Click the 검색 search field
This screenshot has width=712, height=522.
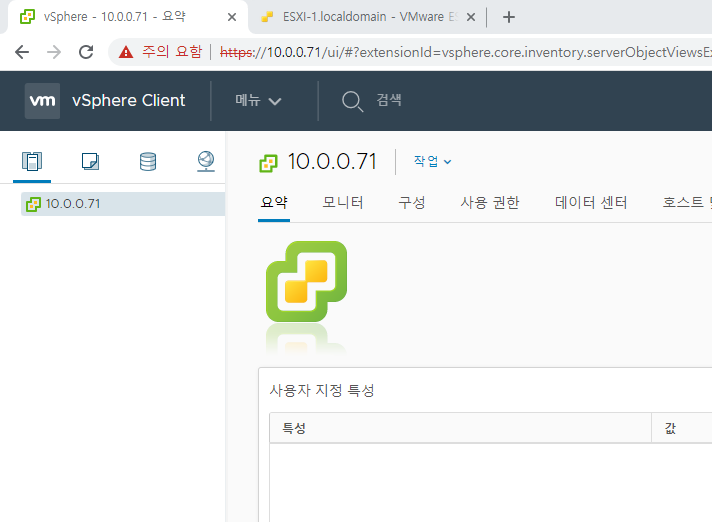click(389, 100)
